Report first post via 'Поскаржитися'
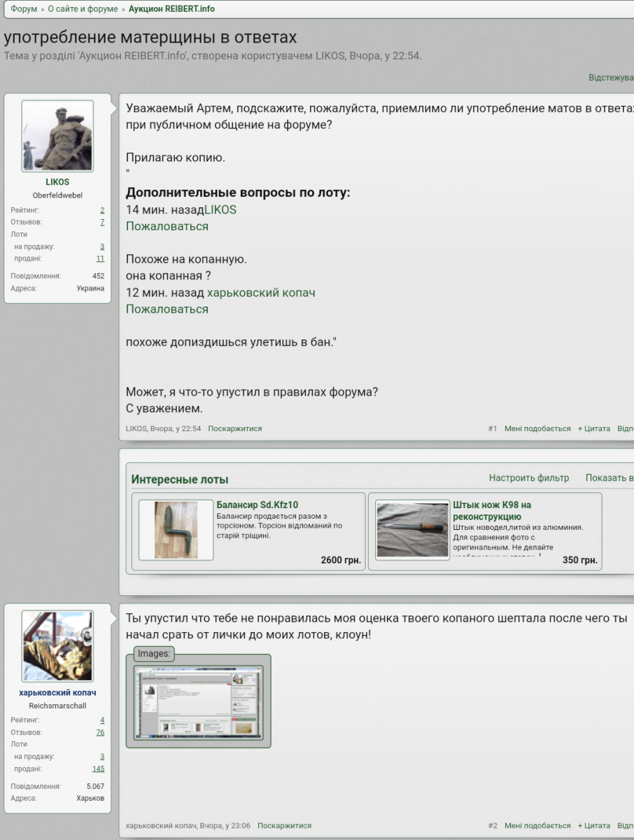Viewport: 634px width, 840px height. point(234,428)
